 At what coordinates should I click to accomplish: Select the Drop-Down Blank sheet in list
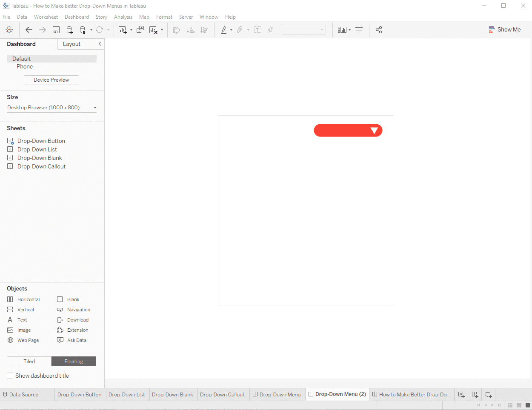(40, 158)
